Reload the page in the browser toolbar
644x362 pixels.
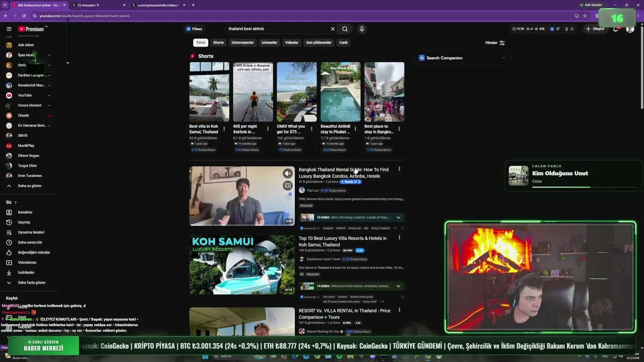pyautogui.click(x=24, y=16)
